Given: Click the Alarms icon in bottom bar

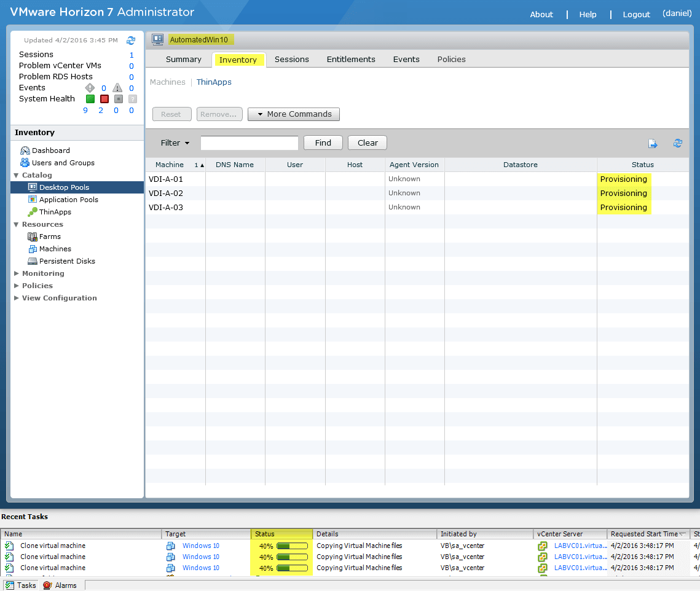Looking at the screenshot, I should click(x=47, y=585).
